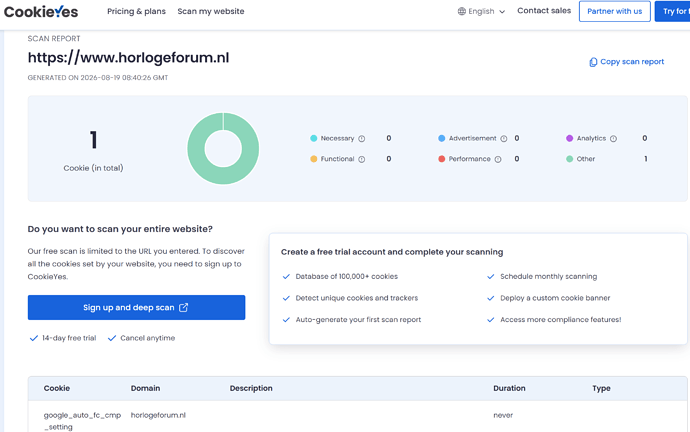Click the Other category count 1
This screenshot has width=690, height=432.
(646, 159)
